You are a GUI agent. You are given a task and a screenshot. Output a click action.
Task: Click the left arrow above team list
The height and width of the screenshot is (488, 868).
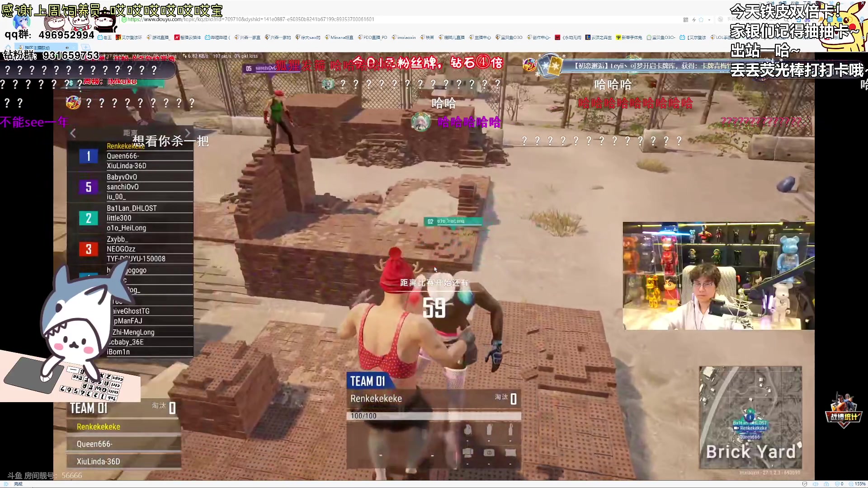[x=73, y=133]
